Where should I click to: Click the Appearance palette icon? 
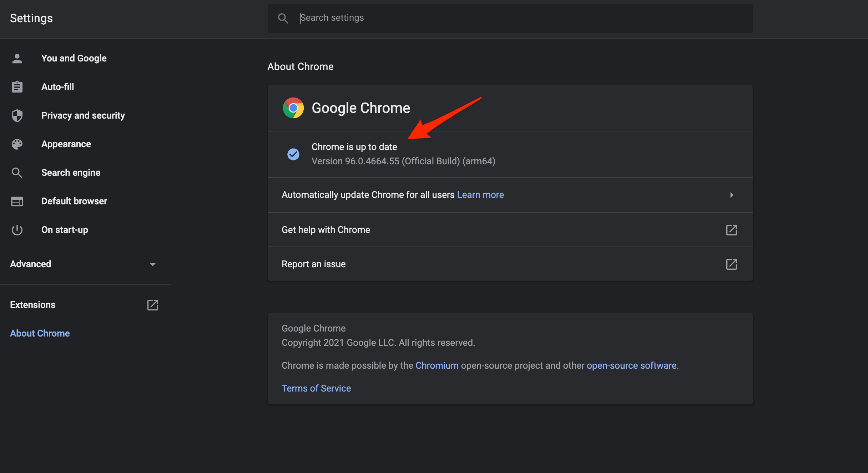pyautogui.click(x=18, y=144)
